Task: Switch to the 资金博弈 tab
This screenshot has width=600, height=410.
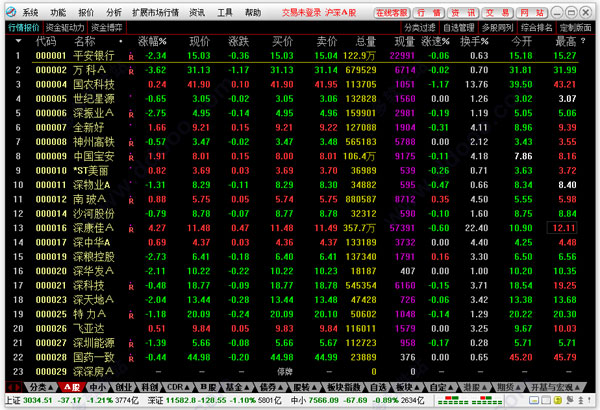Action: coord(107,28)
